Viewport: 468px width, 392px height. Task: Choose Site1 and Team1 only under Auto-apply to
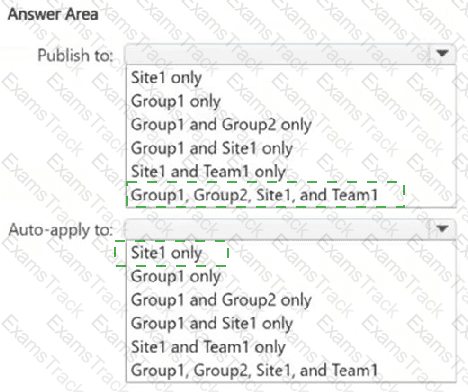click(208, 347)
